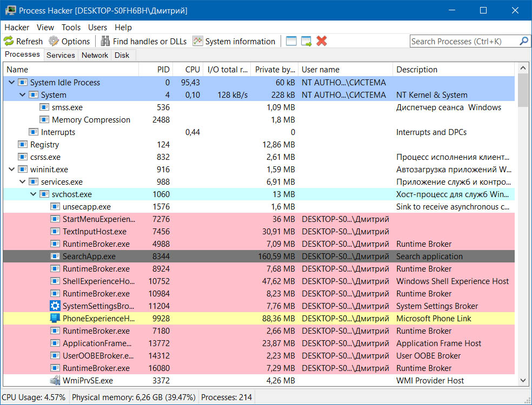Screen dimensions: 532x405
Task: Sort by the Name column header
Action: click(x=71, y=70)
